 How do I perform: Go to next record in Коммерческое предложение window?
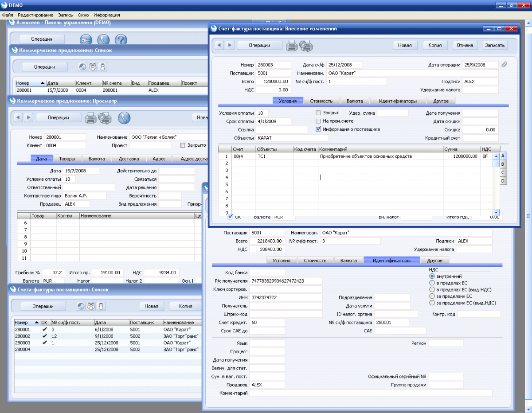[28, 117]
